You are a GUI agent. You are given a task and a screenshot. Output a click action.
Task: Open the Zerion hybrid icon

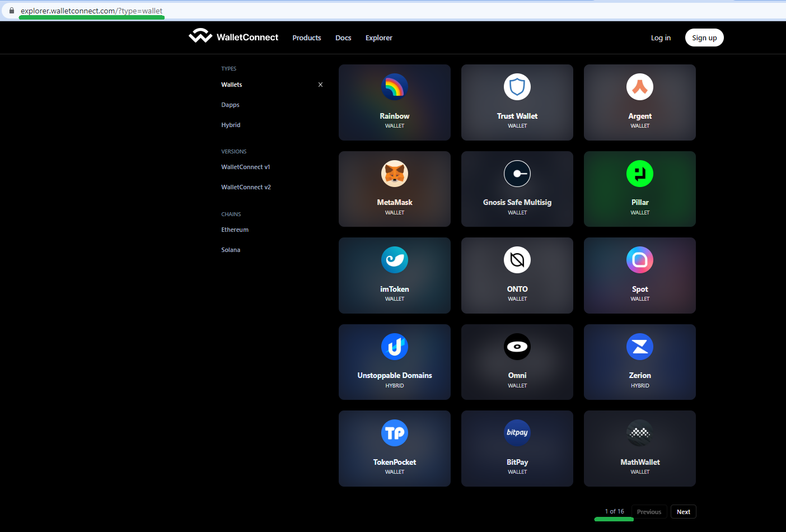(639, 347)
